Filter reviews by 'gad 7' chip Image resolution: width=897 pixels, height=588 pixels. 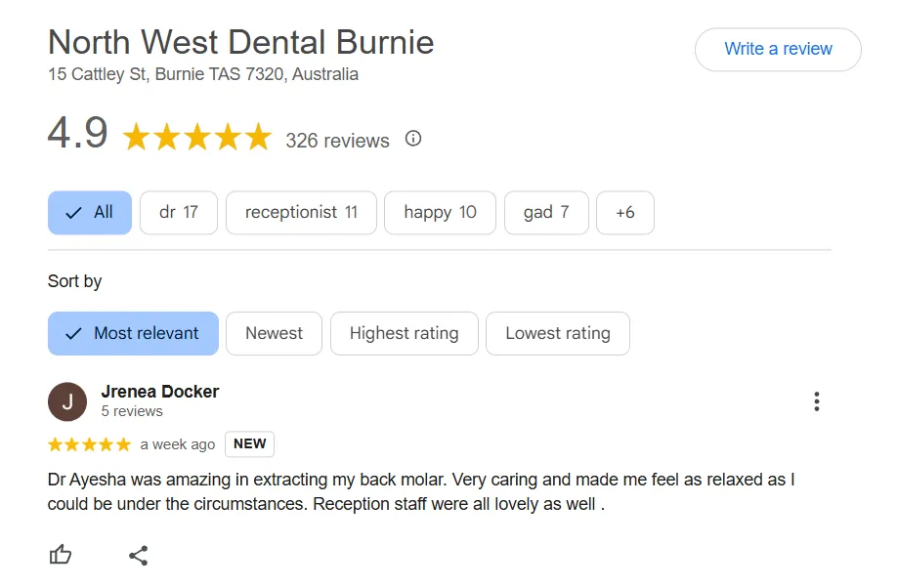(546, 213)
